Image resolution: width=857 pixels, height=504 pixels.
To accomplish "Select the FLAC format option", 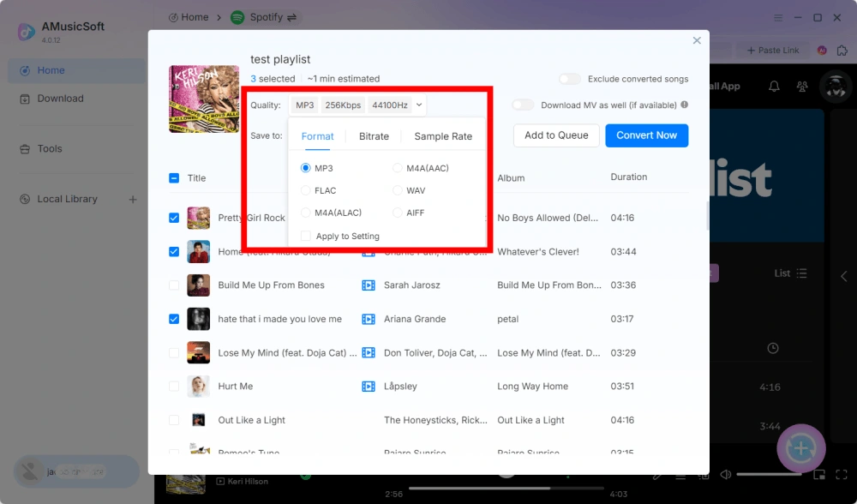I will pyautogui.click(x=306, y=190).
